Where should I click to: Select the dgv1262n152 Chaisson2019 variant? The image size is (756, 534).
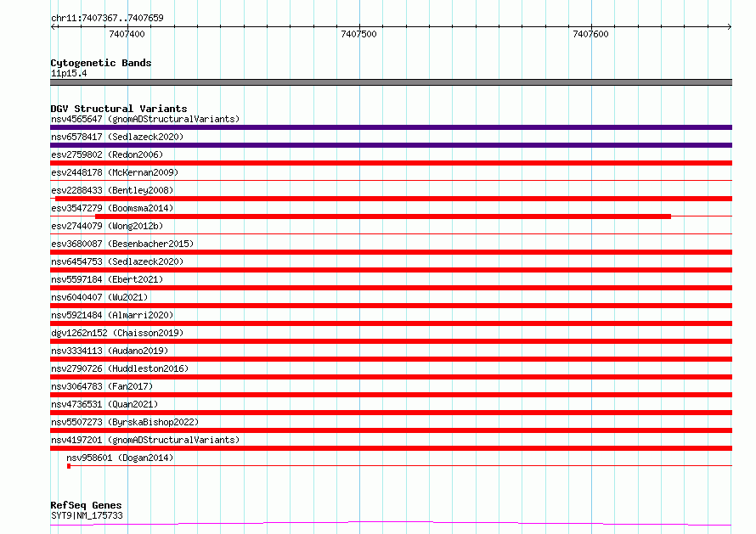tap(391, 341)
